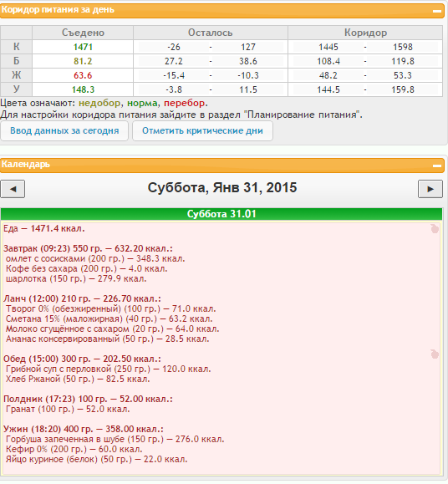Click the apple icon beside Еда total
Image resolution: width=448 pixels, height=484 pixels.
pyautogui.click(x=435, y=229)
